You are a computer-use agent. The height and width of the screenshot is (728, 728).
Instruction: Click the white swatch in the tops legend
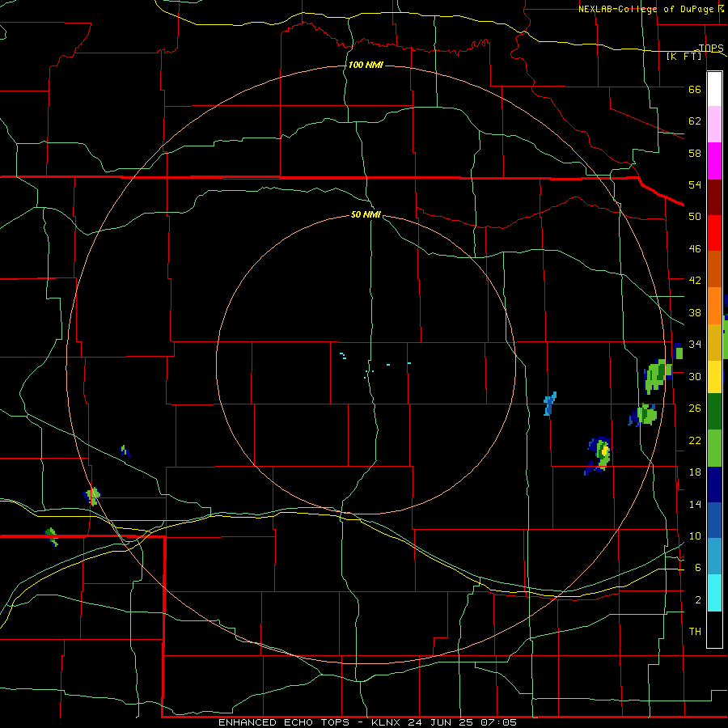point(714,89)
